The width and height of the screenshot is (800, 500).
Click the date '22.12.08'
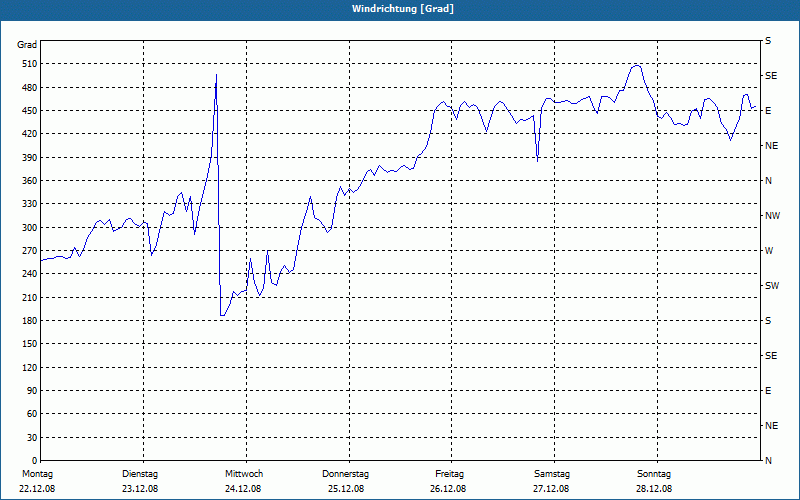click(37, 489)
